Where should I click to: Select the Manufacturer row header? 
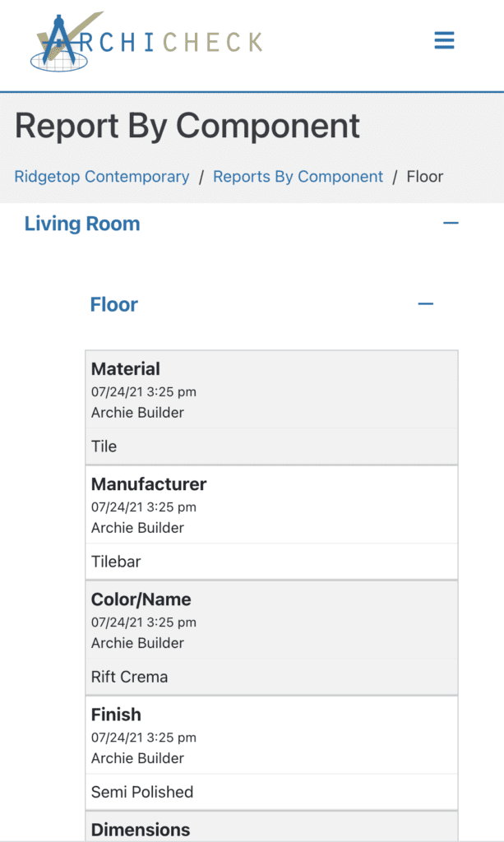(149, 484)
